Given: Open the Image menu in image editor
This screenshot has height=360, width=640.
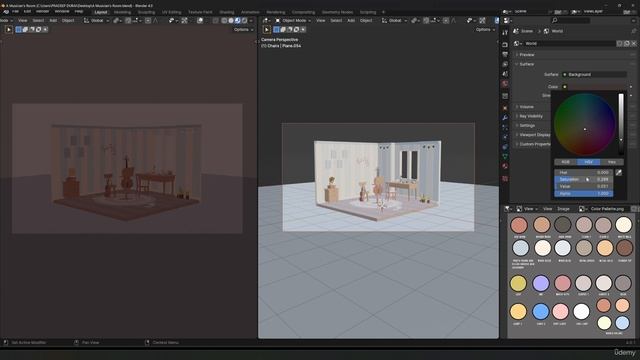Looking at the screenshot, I should [563, 209].
